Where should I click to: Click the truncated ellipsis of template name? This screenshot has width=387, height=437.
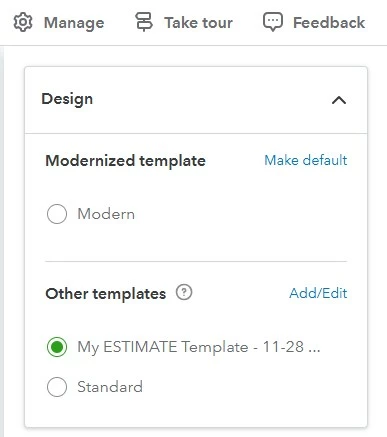pyautogui.click(x=314, y=351)
